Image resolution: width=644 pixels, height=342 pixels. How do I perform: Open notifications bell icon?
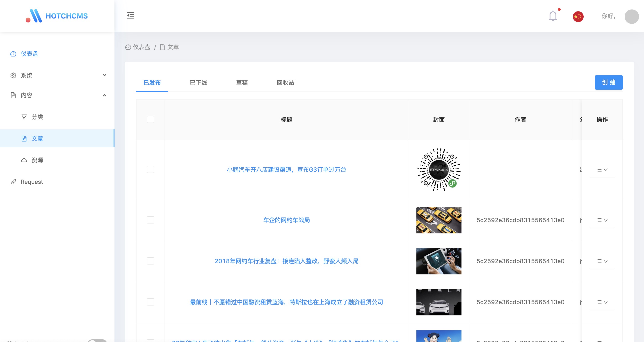553,16
